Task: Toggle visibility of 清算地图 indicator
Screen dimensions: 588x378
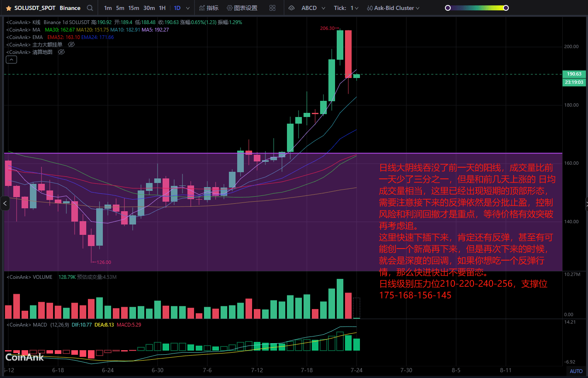Action: 61,52
